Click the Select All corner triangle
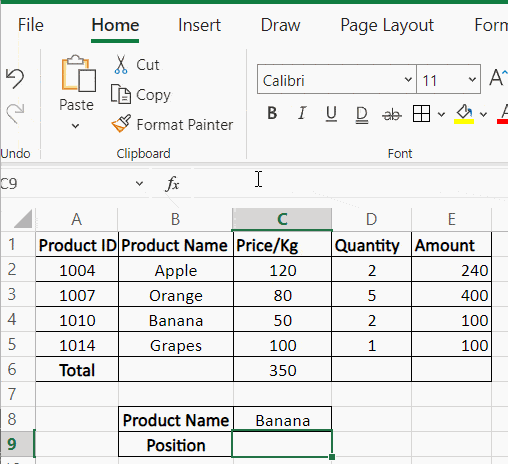Image resolution: width=508 pixels, height=464 pixels. point(23,218)
